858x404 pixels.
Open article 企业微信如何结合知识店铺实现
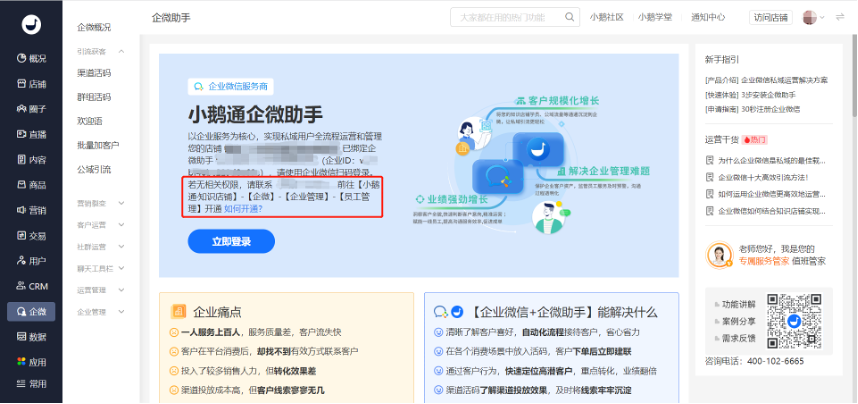772,210
